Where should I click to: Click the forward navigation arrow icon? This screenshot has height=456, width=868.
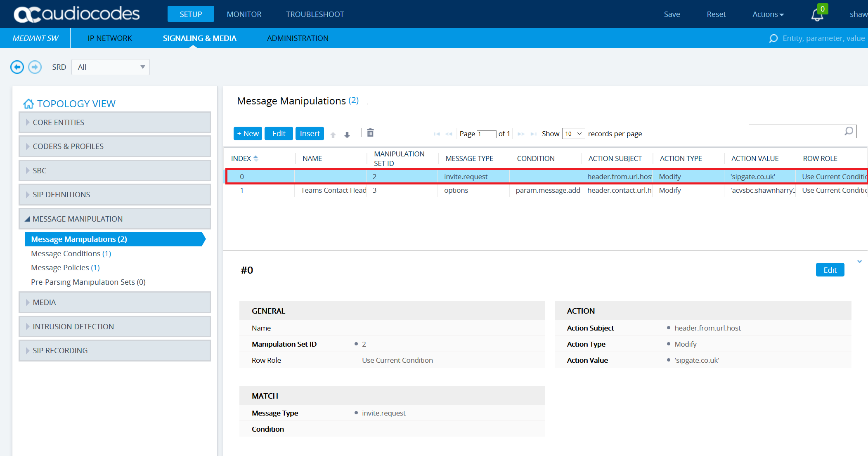coord(35,67)
